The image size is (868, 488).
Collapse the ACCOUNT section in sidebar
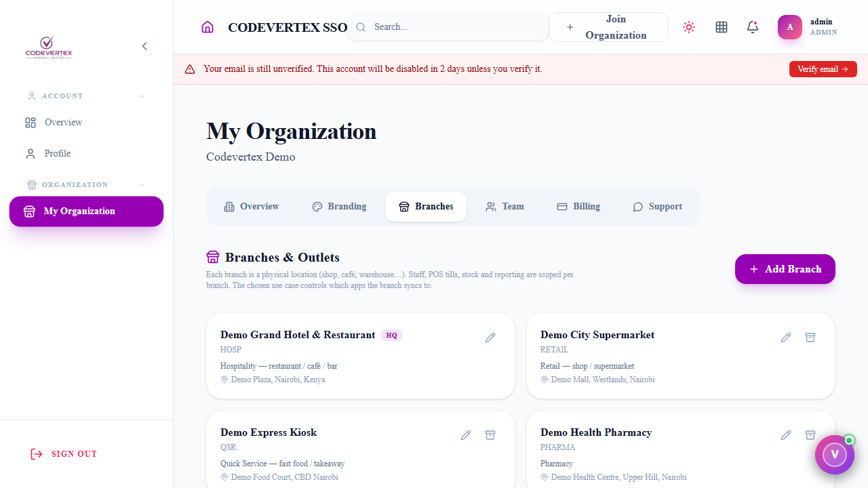[x=142, y=96]
